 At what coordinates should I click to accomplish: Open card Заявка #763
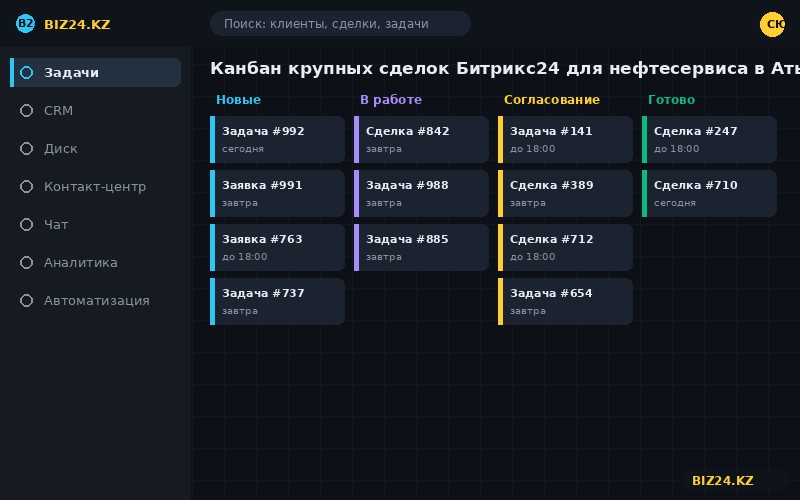pyautogui.click(x=278, y=247)
